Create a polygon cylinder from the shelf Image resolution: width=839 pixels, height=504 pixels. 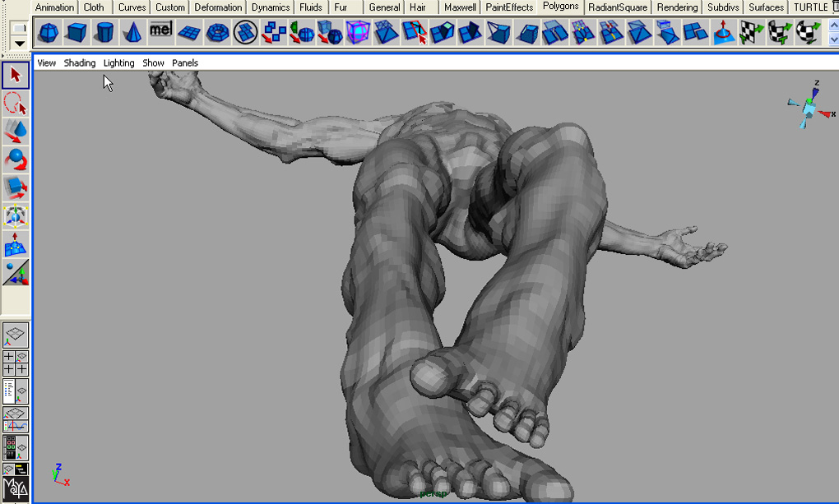(104, 32)
